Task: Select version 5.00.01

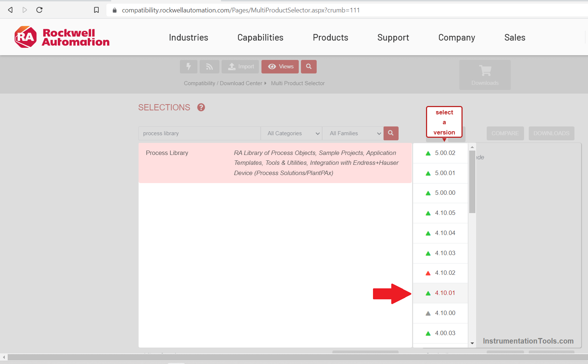Action: click(x=440, y=173)
